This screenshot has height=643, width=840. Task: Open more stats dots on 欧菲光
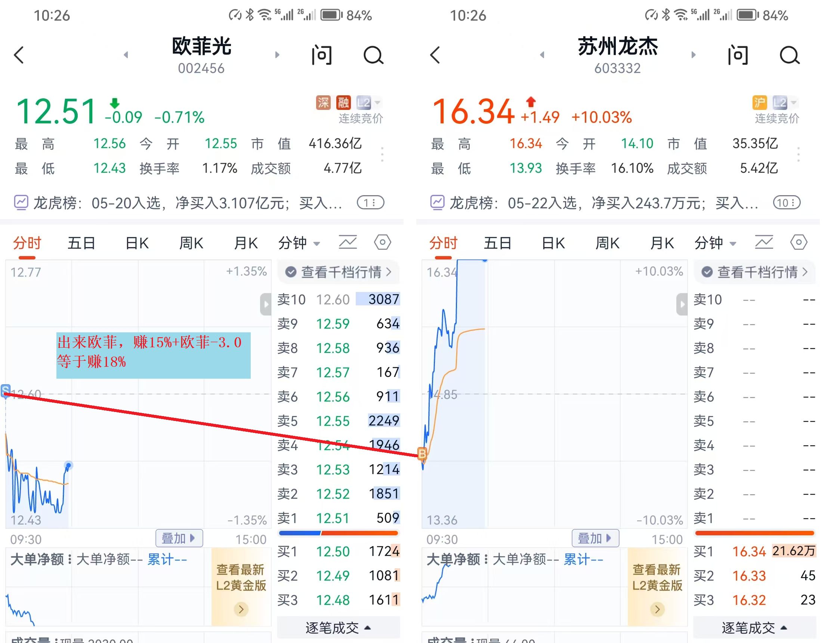(x=382, y=154)
